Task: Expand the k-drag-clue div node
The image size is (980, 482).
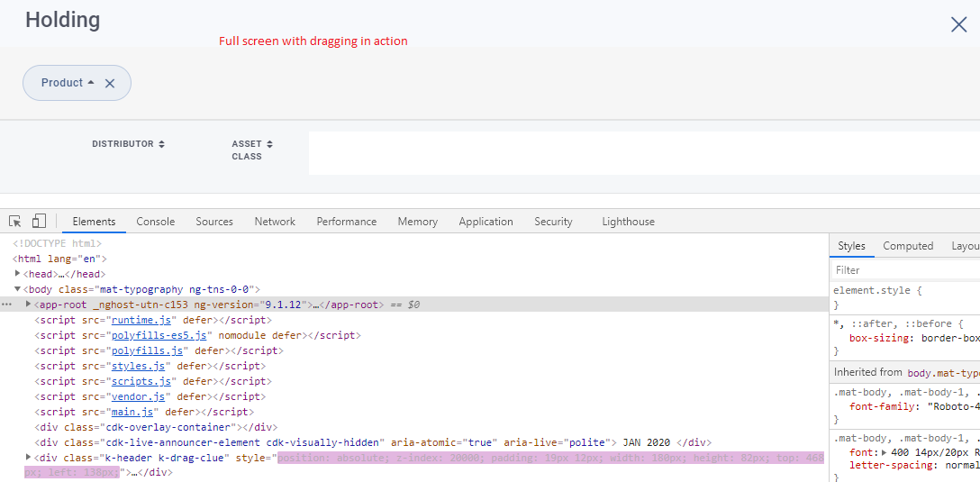Action: coord(29,458)
